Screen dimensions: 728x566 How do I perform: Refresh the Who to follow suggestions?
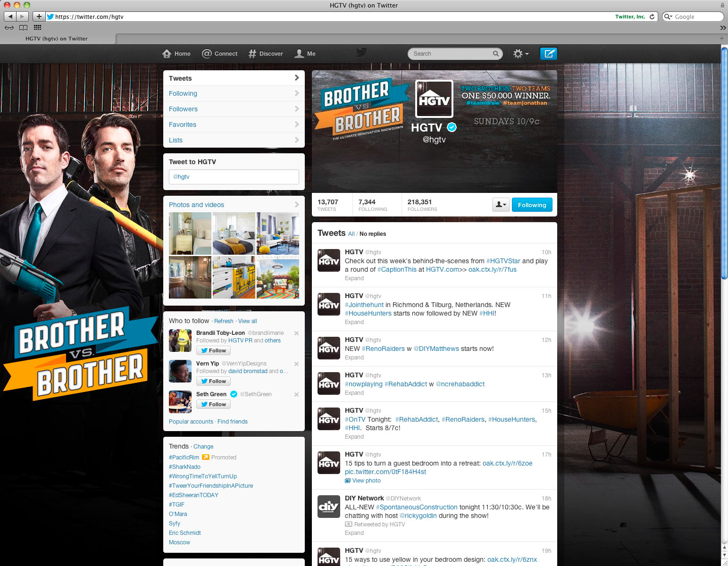[x=224, y=321]
